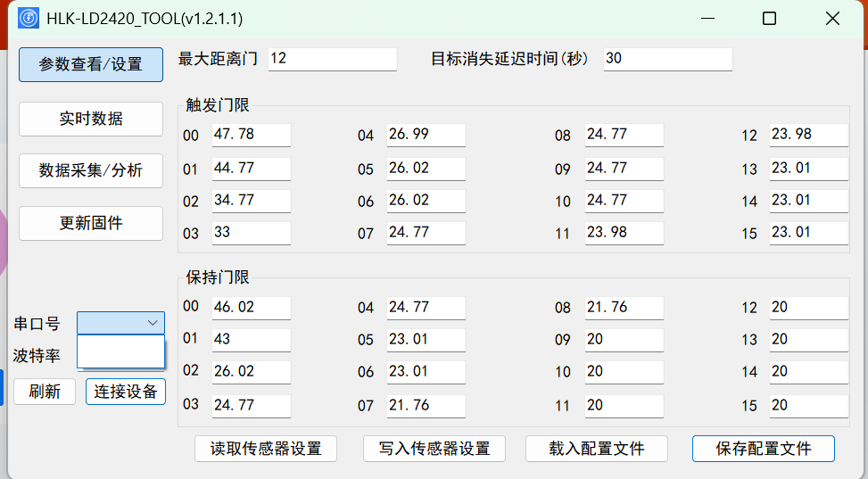This screenshot has width=868, height=479.
Task: Minimize the tool window
Action: point(707,19)
